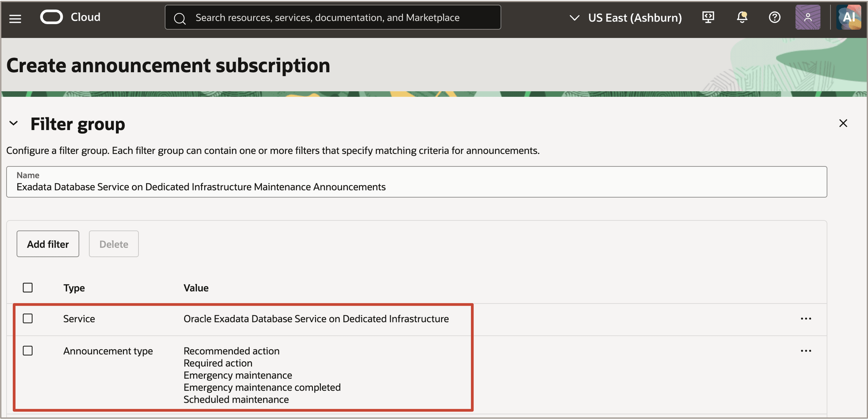The width and height of the screenshot is (868, 419).
Task: Open actions menu for Announcement type row
Action: (x=806, y=351)
